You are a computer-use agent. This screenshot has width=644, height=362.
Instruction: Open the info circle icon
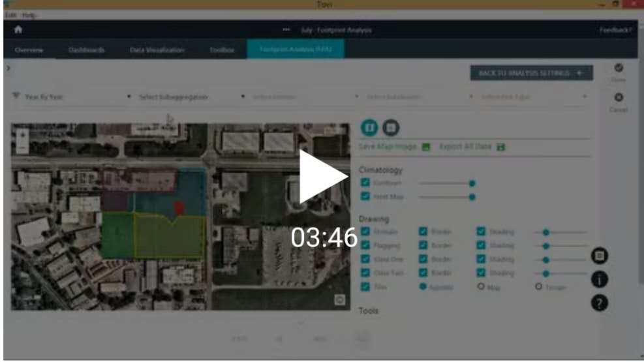point(599,280)
